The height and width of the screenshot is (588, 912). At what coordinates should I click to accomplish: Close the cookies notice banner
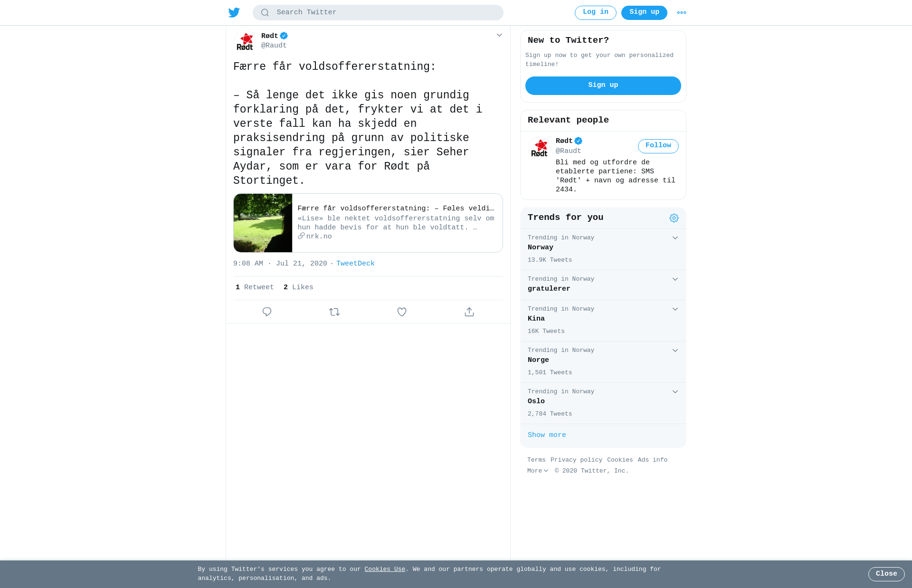pyautogui.click(x=886, y=574)
